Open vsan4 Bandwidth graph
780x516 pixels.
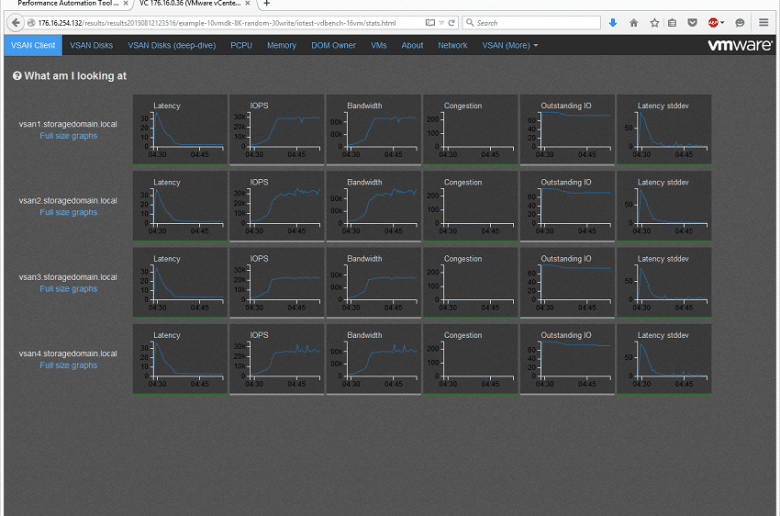click(x=374, y=359)
